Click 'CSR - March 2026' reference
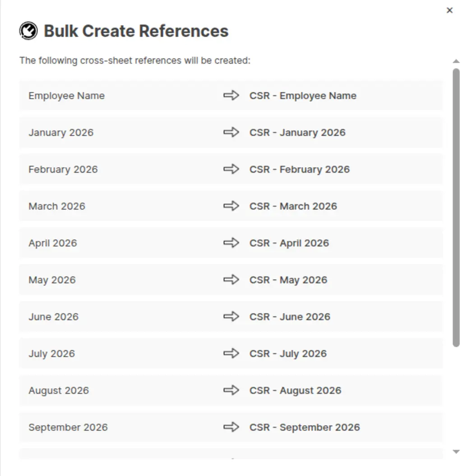This screenshot has height=476, width=462. (293, 206)
